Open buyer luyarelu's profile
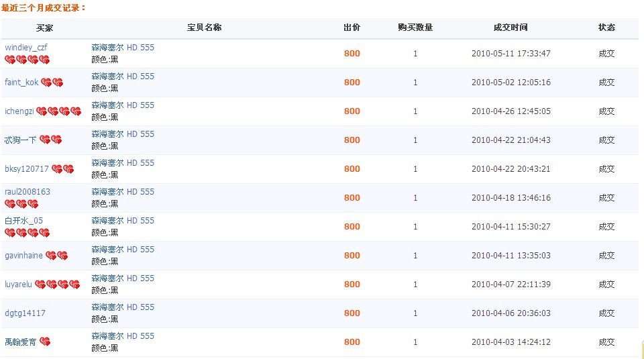Image resolution: width=644 pixels, height=359 pixels. pos(18,285)
